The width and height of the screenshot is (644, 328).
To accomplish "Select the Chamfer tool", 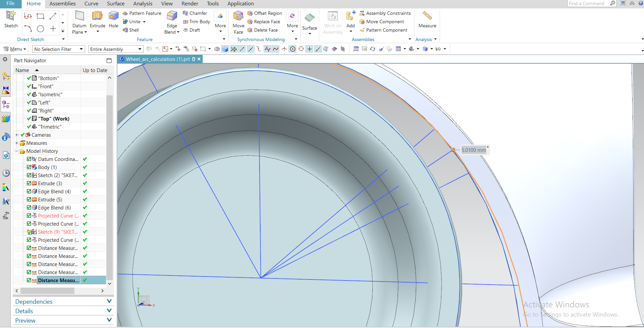I will point(195,13).
